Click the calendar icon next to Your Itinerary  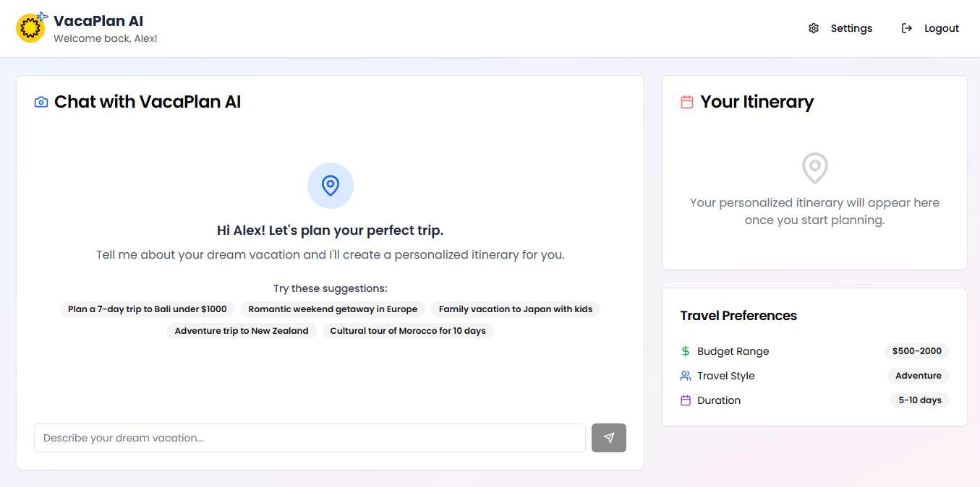[686, 102]
